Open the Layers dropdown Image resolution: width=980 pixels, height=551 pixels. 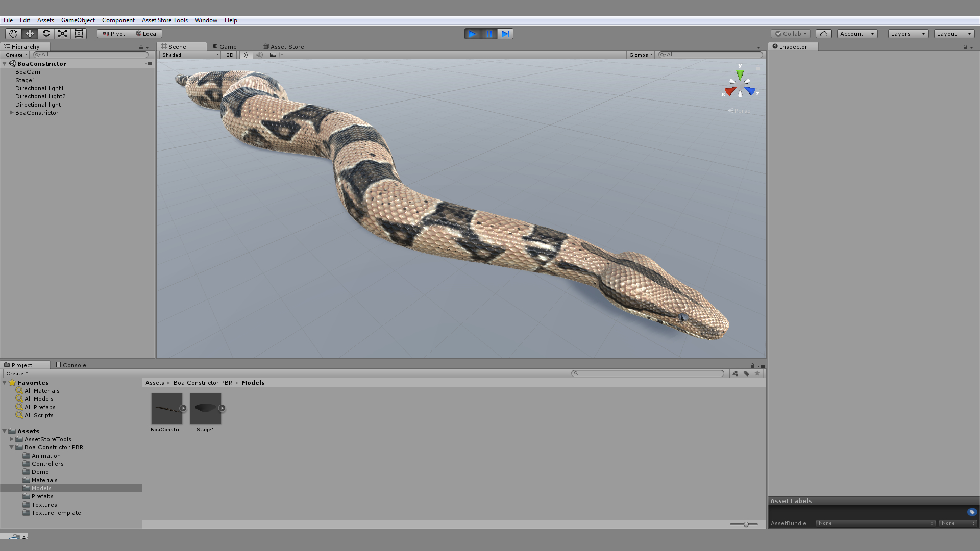[x=908, y=34]
